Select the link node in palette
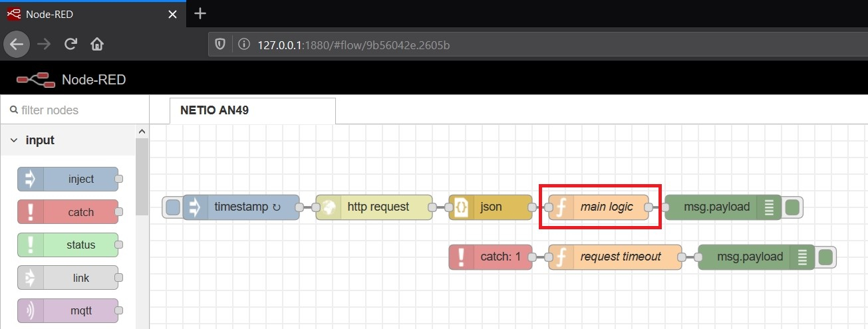Image resolution: width=868 pixels, height=329 pixels. click(x=68, y=278)
